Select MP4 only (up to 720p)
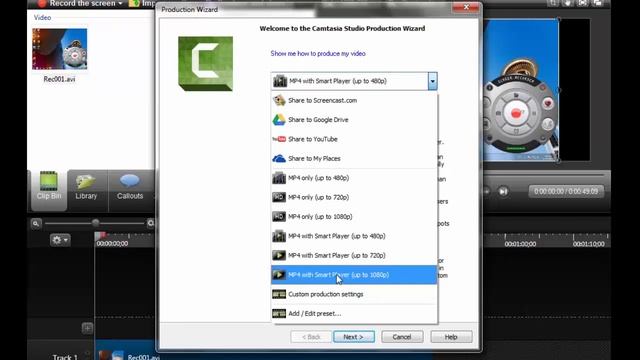This screenshot has width=640, height=360. click(354, 197)
